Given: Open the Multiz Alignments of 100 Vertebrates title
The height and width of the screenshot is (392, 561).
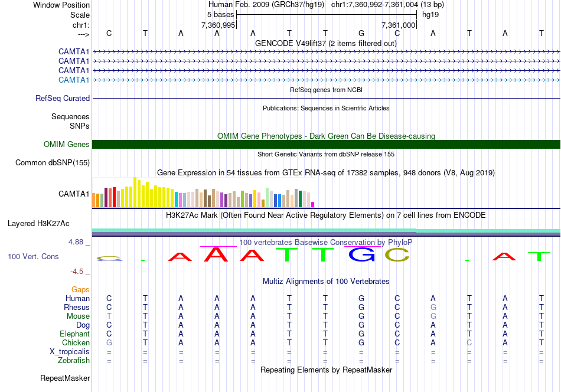Looking at the screenshot, I should pos(326,282).
